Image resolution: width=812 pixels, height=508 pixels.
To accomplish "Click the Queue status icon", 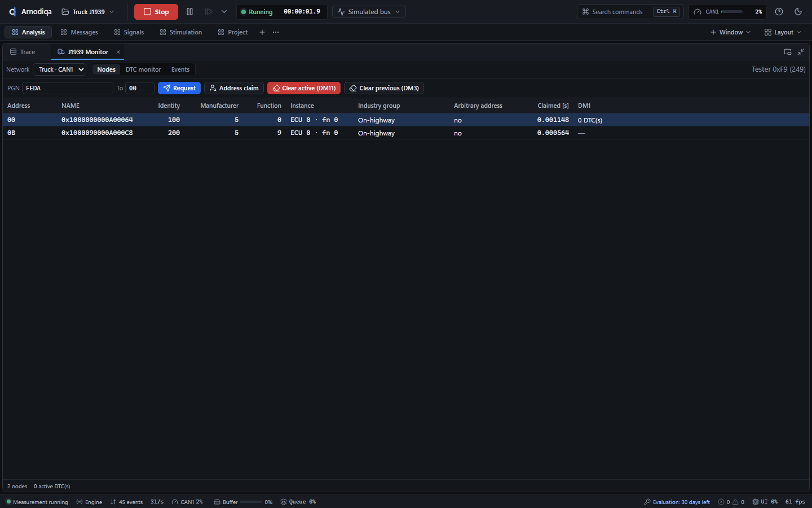I will click(284, 502).
